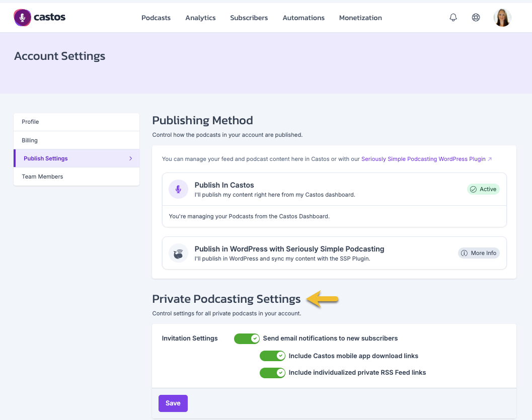Click "You're managing your Podcasts from the Castos Dashboard."
Viewport: 532px width, 420px height.
click(249, 216)
